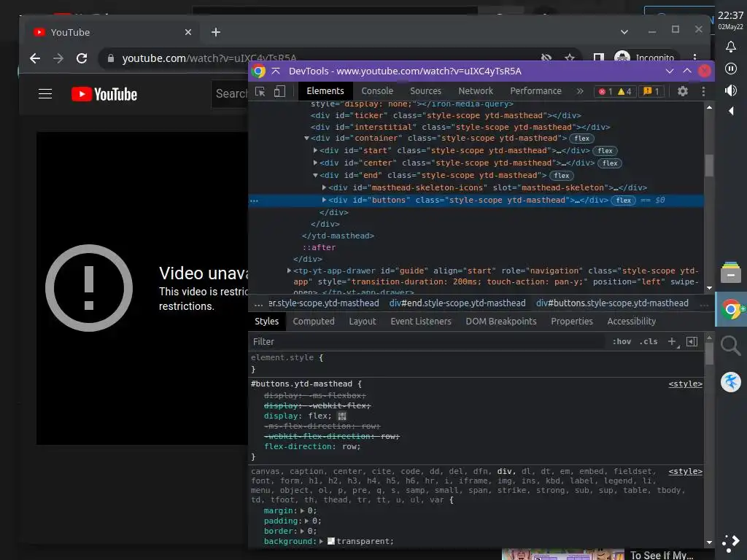Go back in the Chrome browser
This screenshot has height=560, width=747.
pos(35,58)
